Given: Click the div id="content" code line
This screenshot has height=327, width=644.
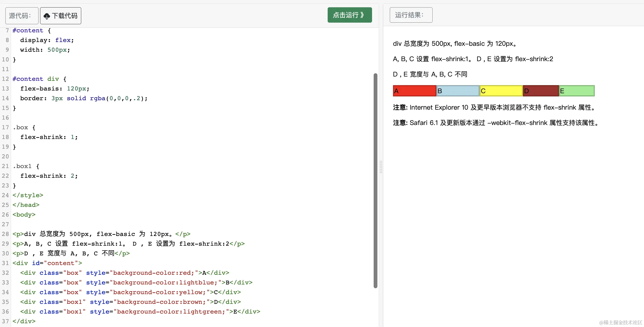Looking at the screenshot, I should click(x=47, y=263).
